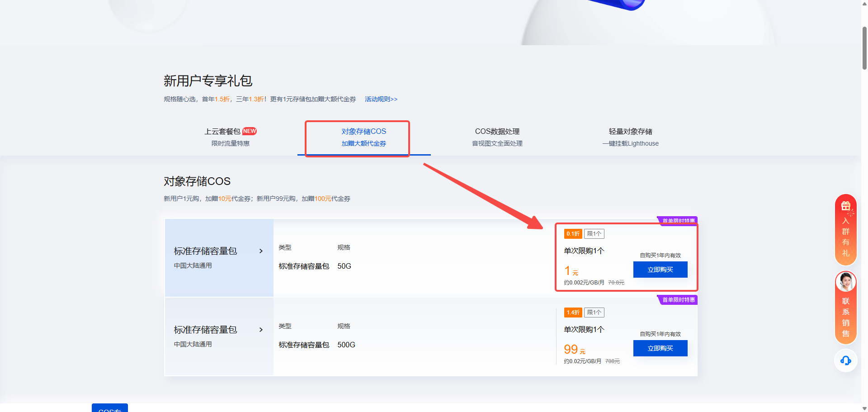
Task: Click 立即购买 for the 99元 500G package
Action: click(660, 348)
